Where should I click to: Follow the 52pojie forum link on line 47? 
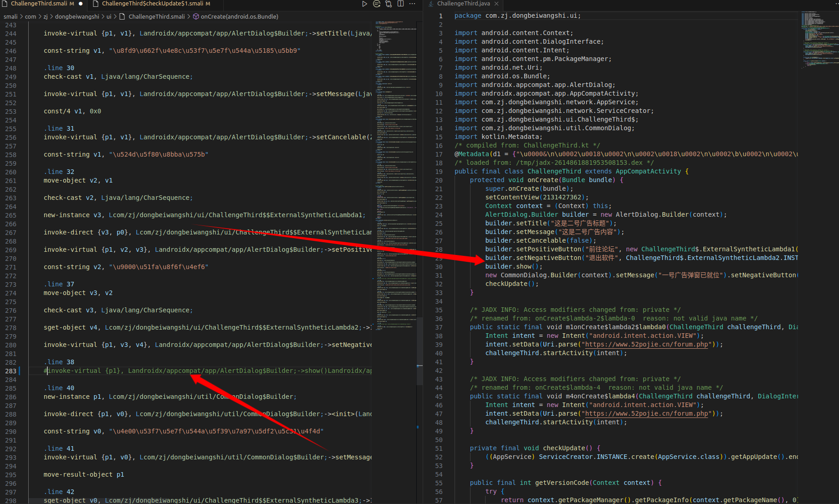point(647,414)
